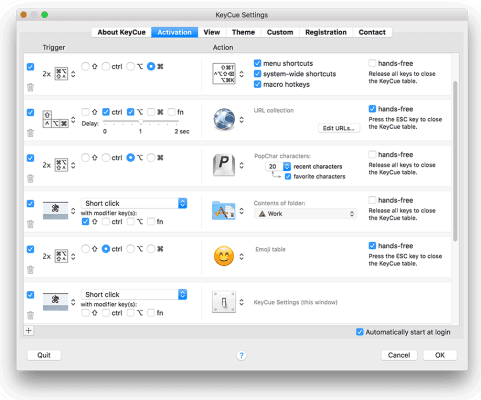Disable the URL collection row's enable checkbox
This screenshot has width=481, height=400.
point(30,112)
